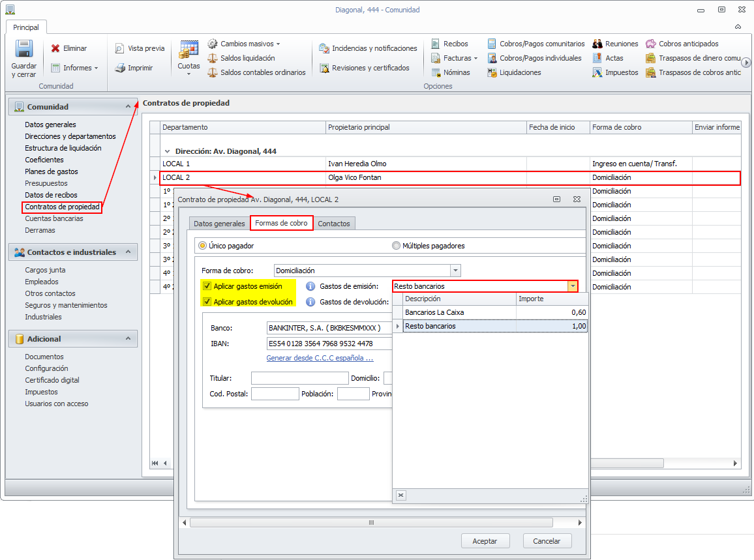Screen dimensions: 754x560
Task: Click the Cod. Postal input field
Action: (x=275, y=394)
